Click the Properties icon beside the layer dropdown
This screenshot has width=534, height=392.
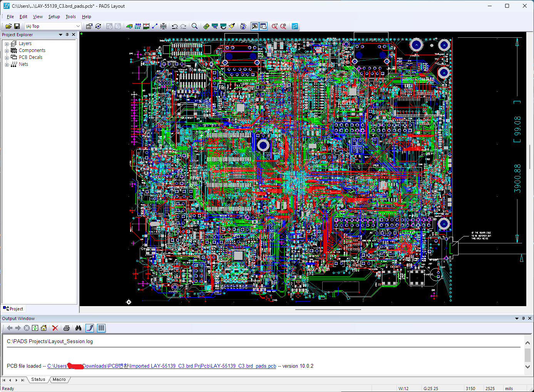(x=89, y=26)
